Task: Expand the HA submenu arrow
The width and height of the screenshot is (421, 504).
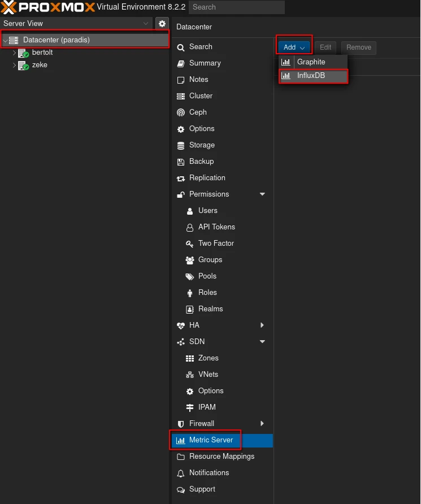Action: click(262, 325)
